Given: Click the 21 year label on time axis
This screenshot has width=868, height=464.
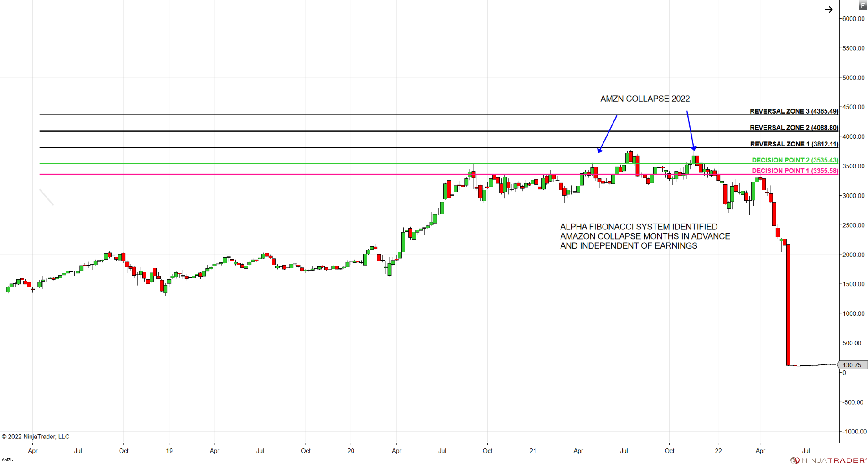Looking at the screenshot, I should 533,451.
